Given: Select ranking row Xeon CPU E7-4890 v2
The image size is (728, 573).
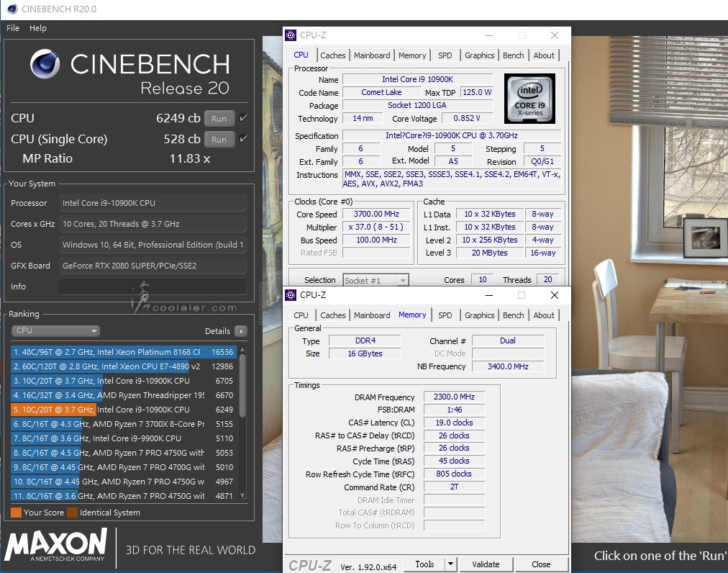Looking at the screenshot, I should click(x=124, y=366).
